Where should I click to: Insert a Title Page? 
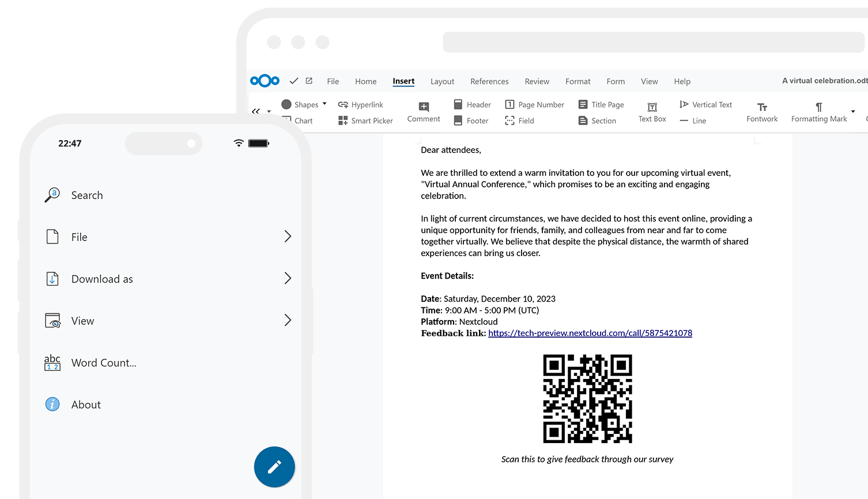click(601, 104)
